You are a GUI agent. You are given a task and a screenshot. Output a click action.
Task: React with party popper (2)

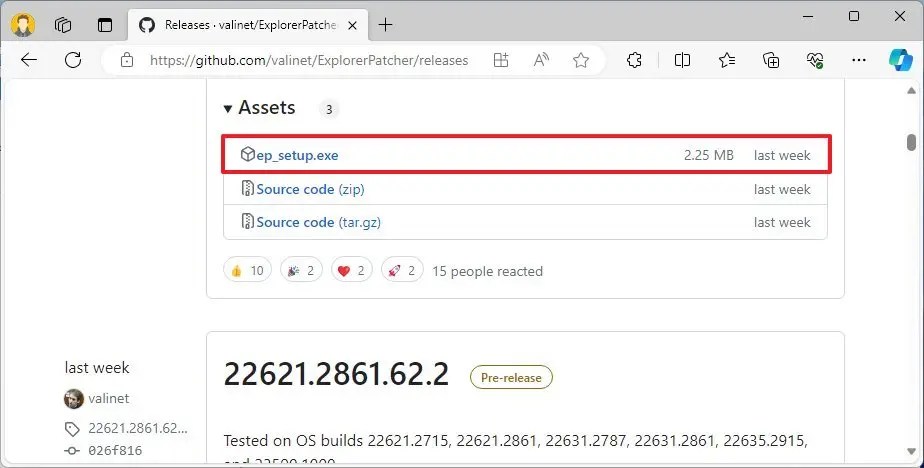click(x=301, y=271)
